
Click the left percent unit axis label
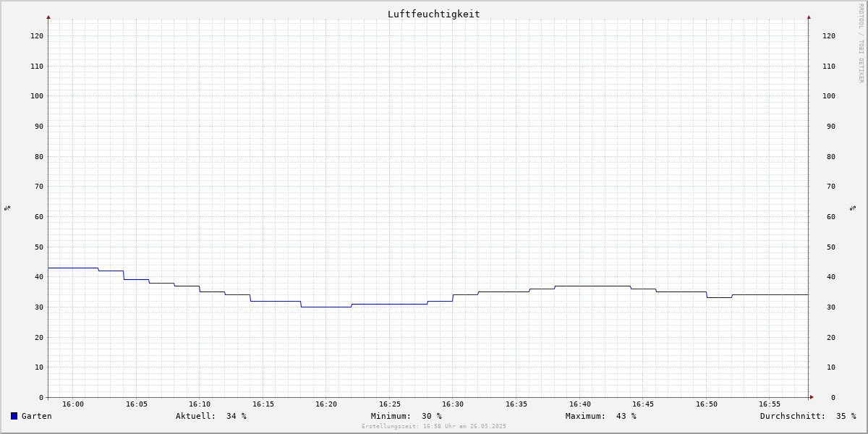click(7, 208)
